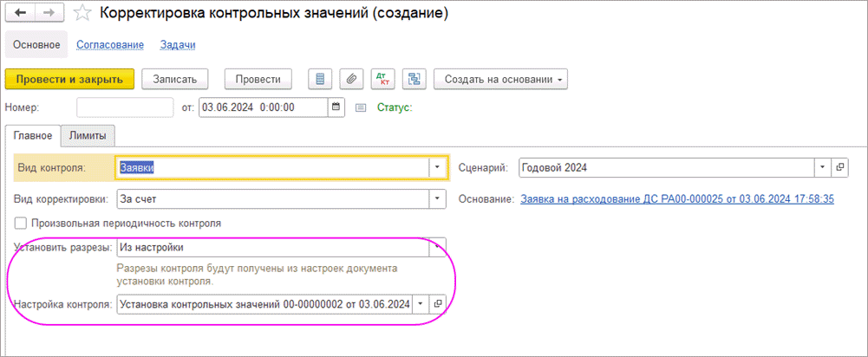Show Дт/Кт document postings icon

coord(382,79)
